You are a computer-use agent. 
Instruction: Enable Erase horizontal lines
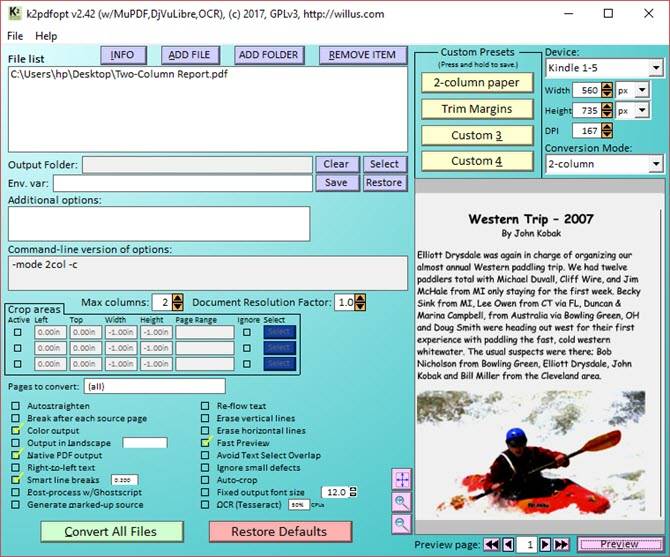point(205,431)
